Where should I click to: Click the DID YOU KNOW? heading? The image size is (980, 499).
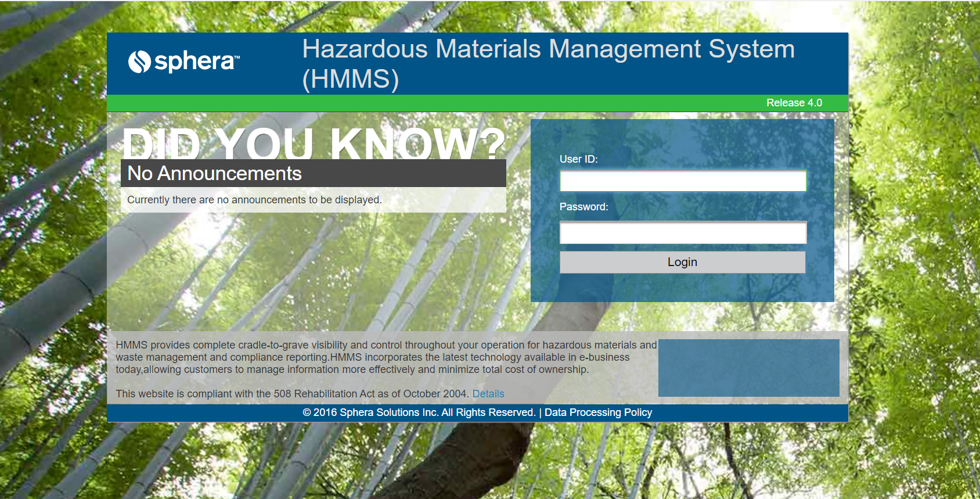pos(314,143)
